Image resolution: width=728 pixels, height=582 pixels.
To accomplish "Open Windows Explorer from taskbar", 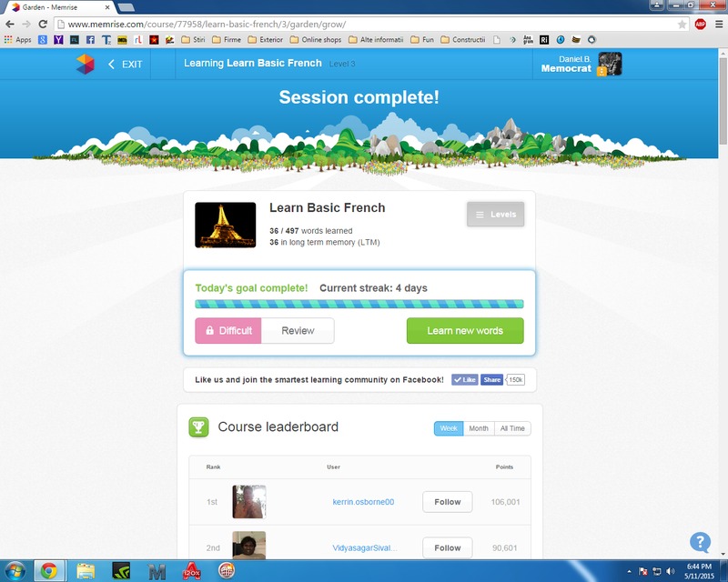I will (x=85, y=571).
